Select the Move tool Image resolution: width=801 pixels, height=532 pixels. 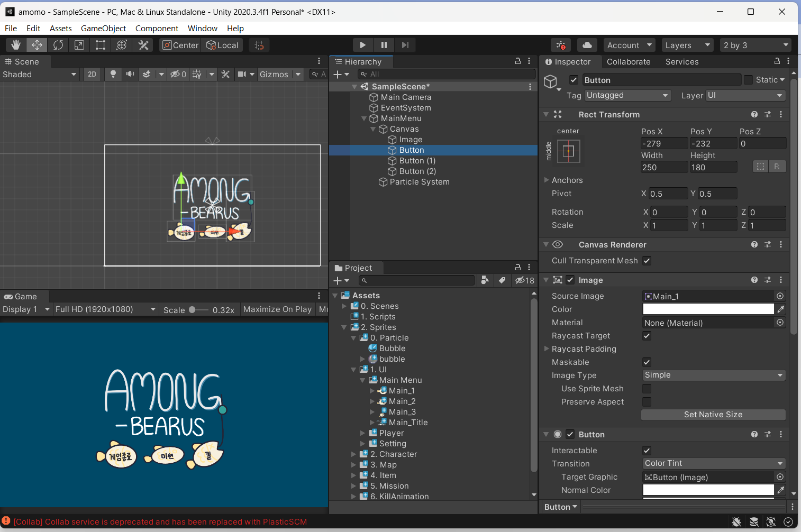point(37,45)
